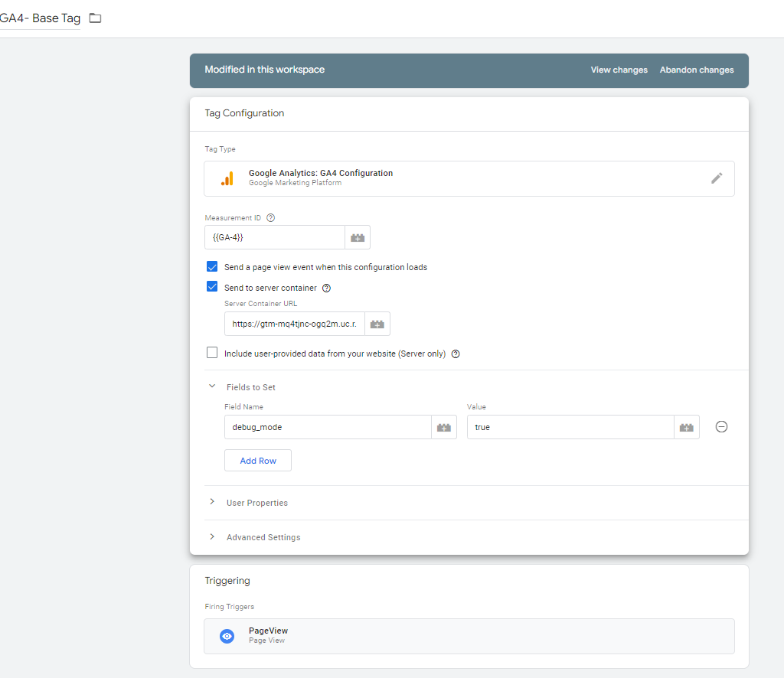This screenshot has width=784, height=678.
Task: Click View changes link
Action: [619, 70]
